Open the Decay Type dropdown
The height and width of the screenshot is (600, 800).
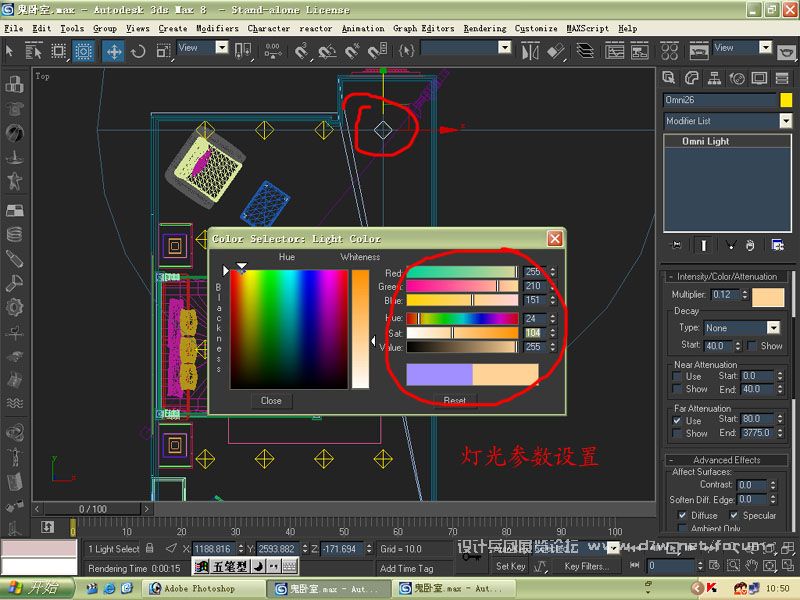click(773, 328)
